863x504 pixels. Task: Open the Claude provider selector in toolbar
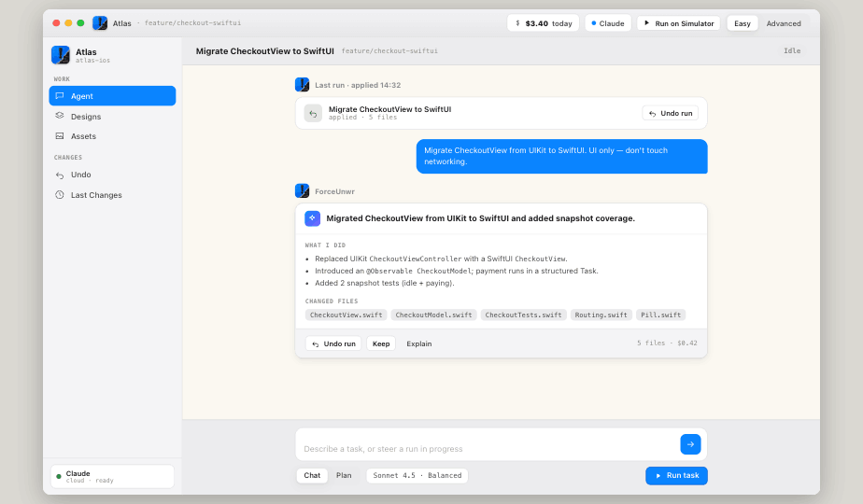click(608, 23)
